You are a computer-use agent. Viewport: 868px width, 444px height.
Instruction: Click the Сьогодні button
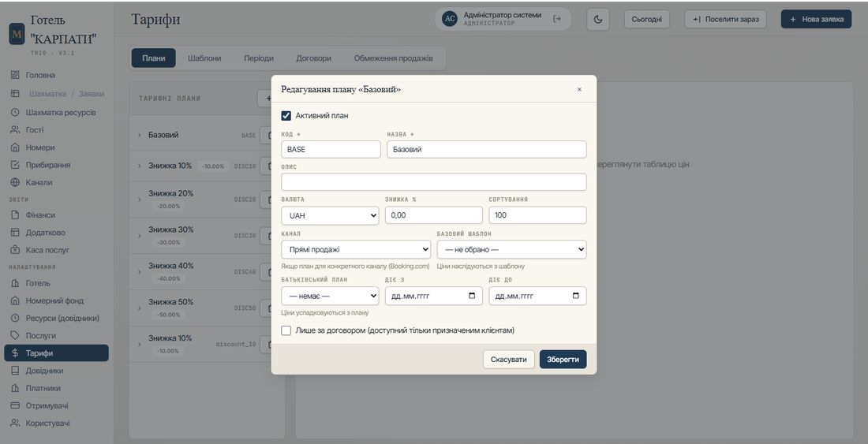point(646,20)
